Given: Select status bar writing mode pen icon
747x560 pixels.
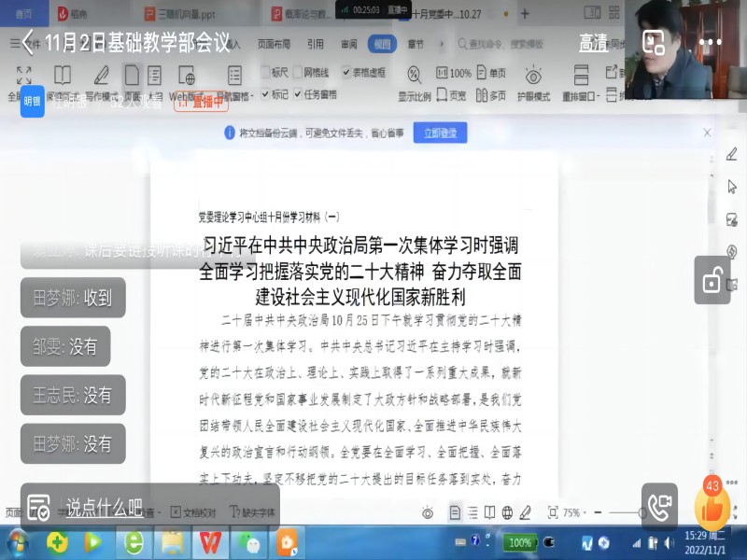Looking at the screenshot, I should (525, 512).
